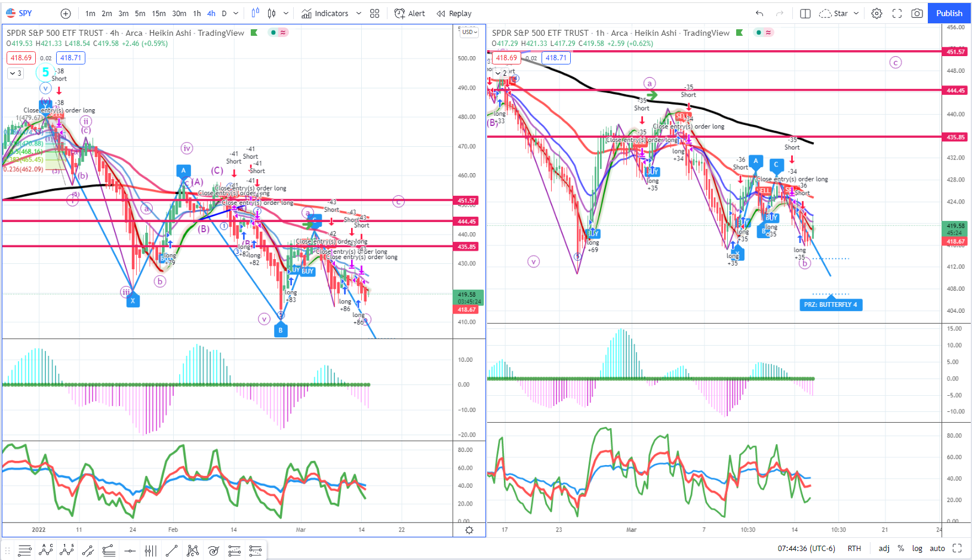Click the candles chart style icon
This screenshot has width=972, height=560.
(272, 13)
